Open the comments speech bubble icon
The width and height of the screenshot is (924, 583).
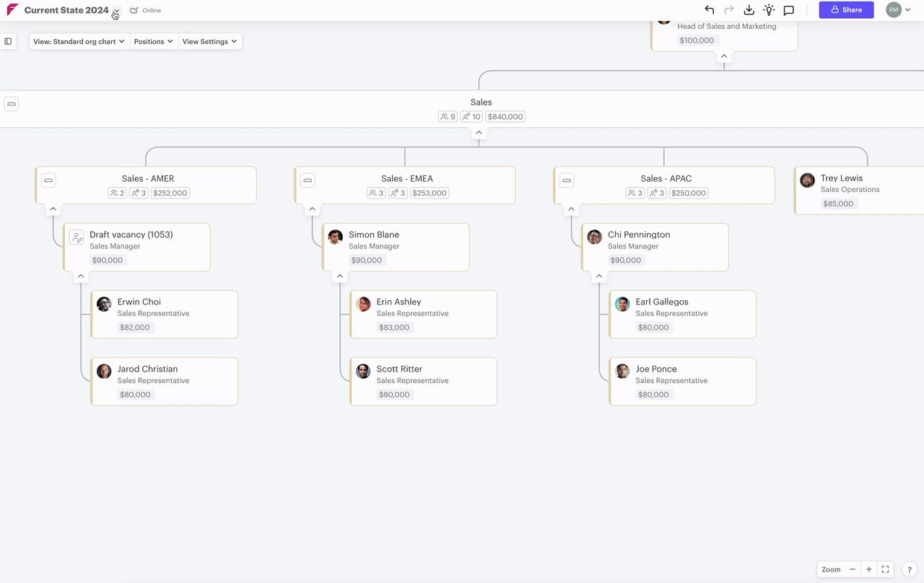click(789, 10)
